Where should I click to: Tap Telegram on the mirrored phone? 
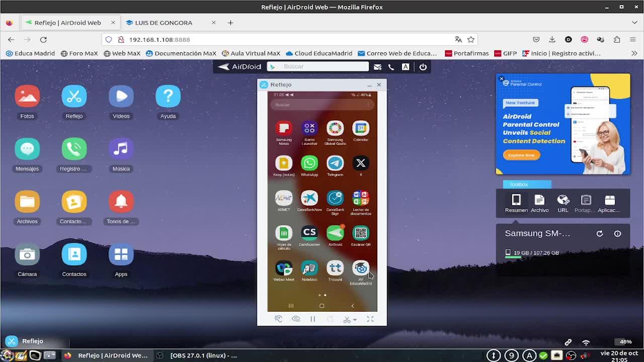[335, 163]
